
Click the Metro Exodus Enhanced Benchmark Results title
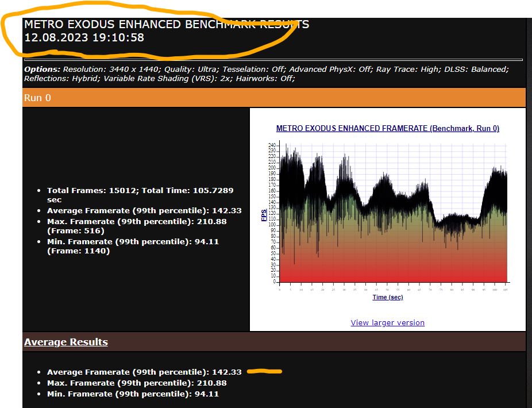167,25
